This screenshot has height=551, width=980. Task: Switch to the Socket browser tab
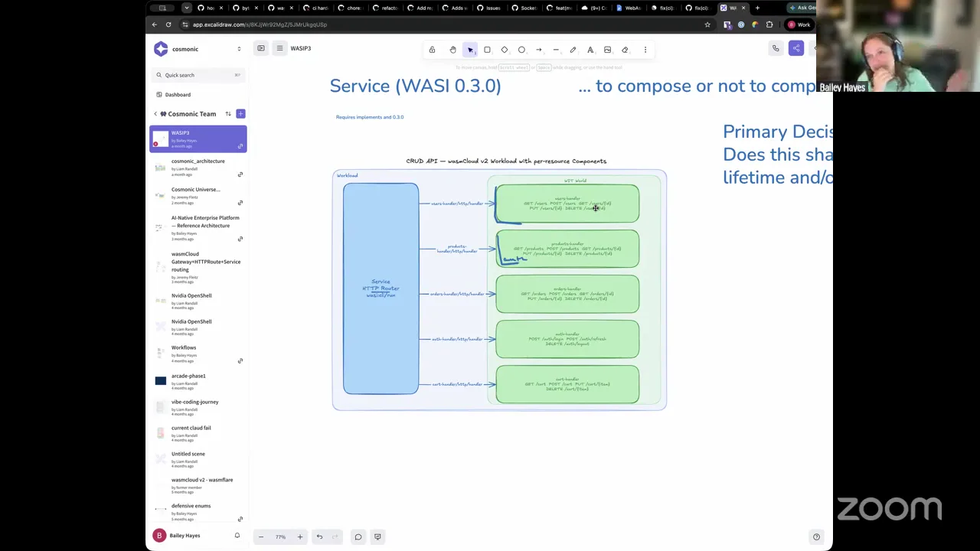pos(524,8)
